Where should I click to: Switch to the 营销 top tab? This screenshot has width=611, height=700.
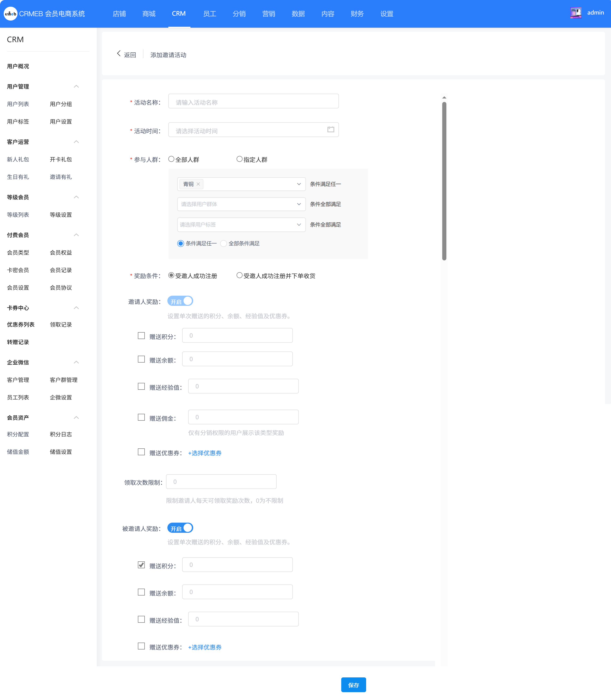268,14
